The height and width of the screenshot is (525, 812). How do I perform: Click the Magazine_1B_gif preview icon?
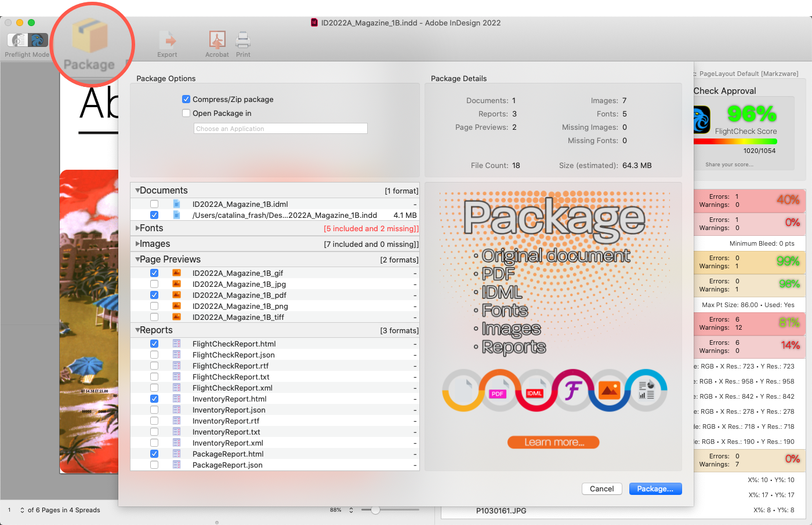pyautogui.click(x=177, y=273)
